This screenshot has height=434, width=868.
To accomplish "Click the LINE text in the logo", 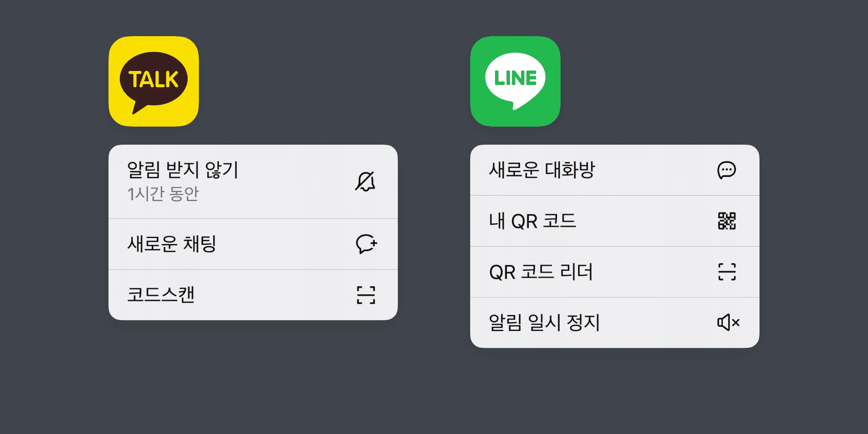I will coord(515,78).
